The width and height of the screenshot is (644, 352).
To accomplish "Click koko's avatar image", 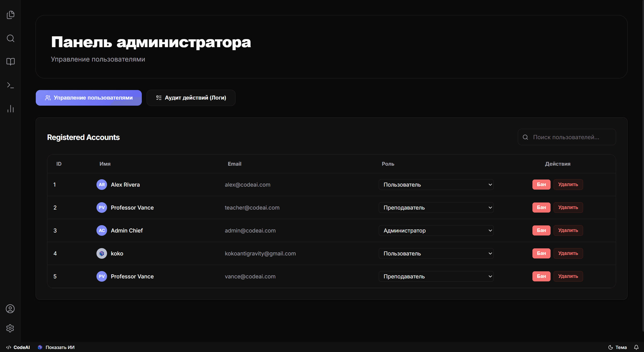I will point(102,253).
